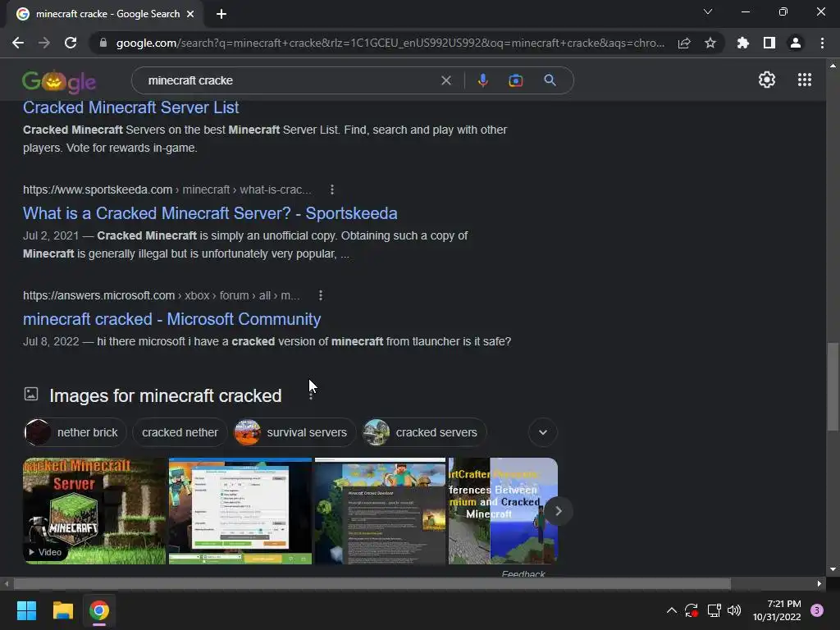The image size is (840, 630).
Task: Close the minecraft cracke Google Search tab
Action: tap(190, 14)
